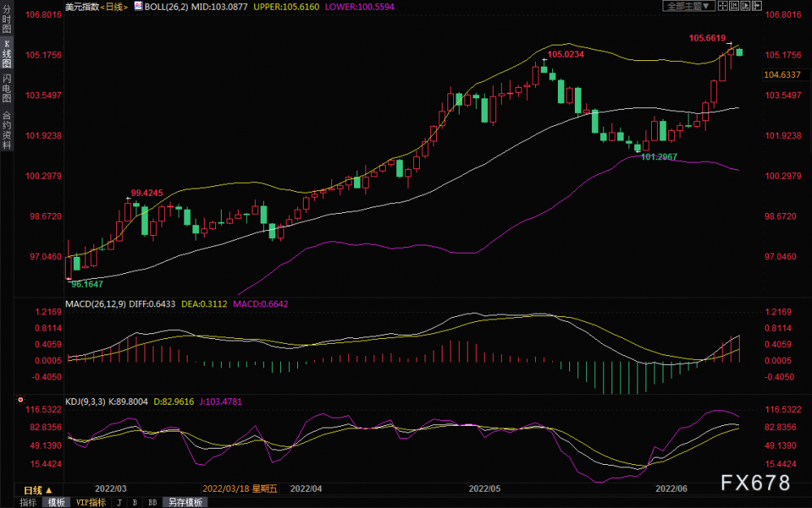
Task: Click the 96.1647 low price label
Action: [87, 284]
